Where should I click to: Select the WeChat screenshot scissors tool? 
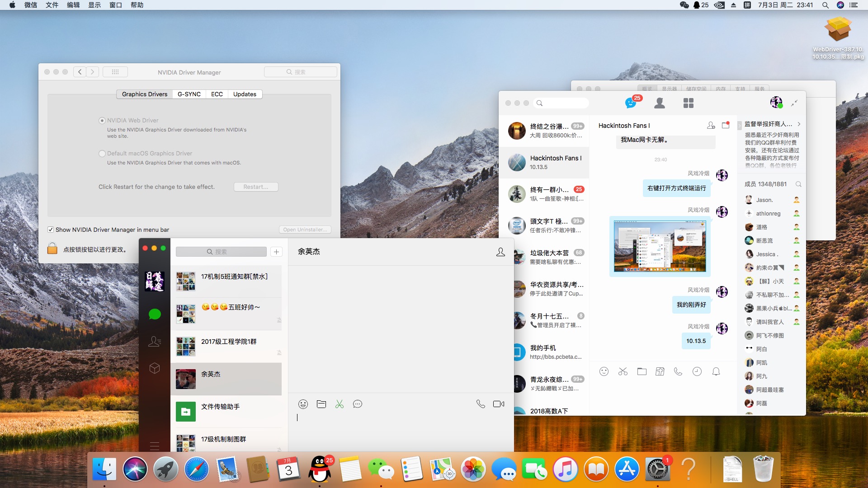[340, 404]
